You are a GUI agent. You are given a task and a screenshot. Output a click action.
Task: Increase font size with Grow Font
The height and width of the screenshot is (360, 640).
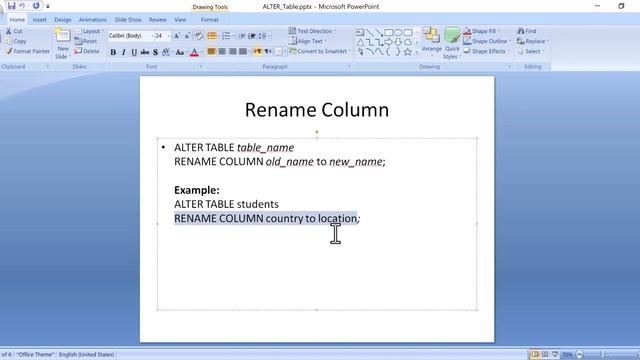[177, 36]
